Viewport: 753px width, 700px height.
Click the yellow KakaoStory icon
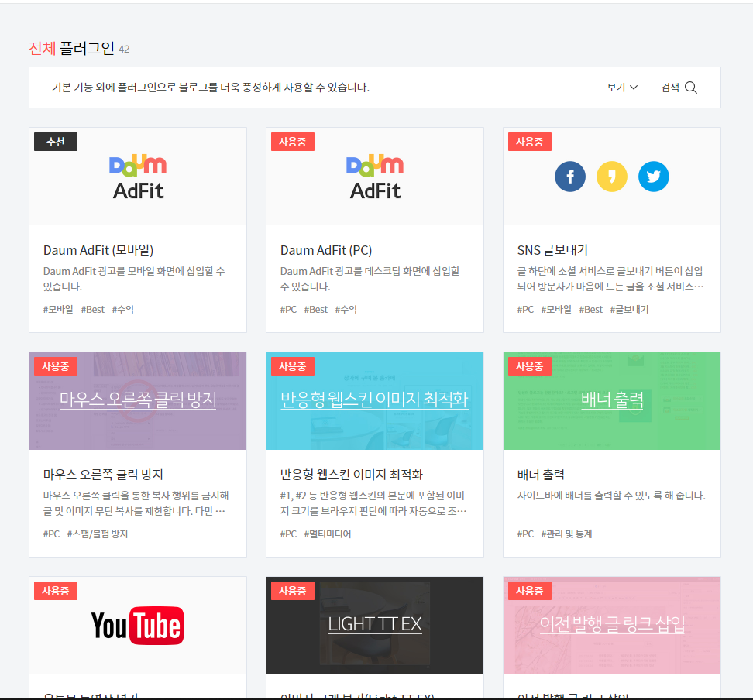click(612, 177)
